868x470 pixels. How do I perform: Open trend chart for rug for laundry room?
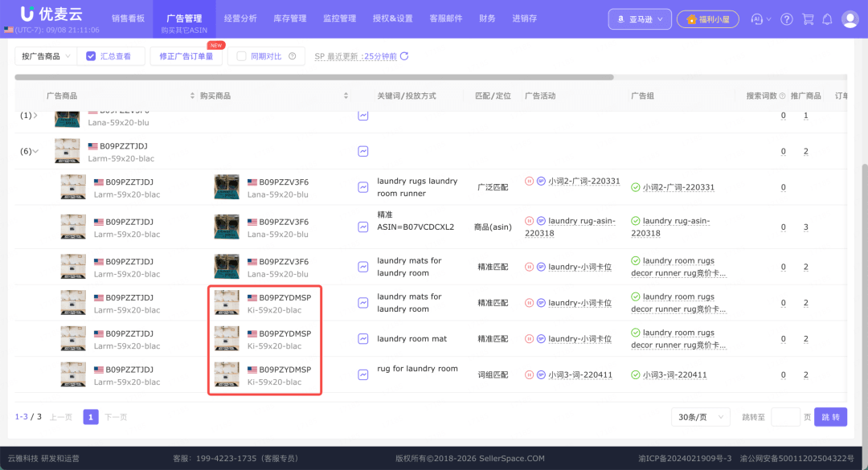[363, 374]
